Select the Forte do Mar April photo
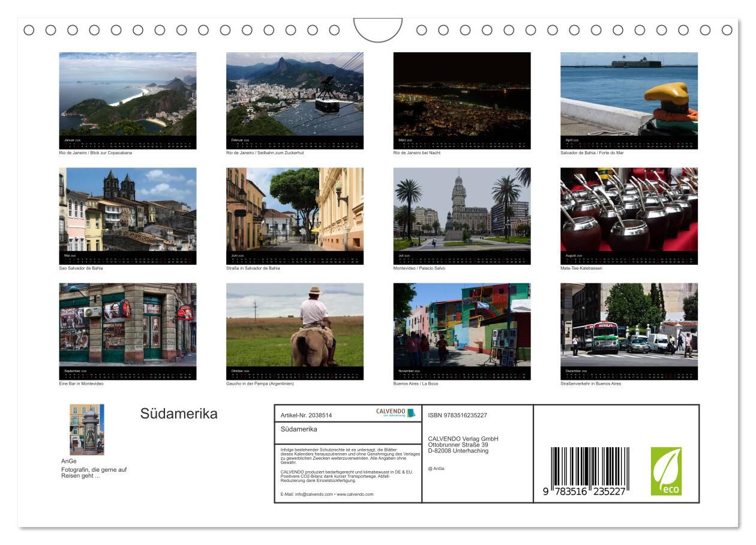 pos(629,94)
